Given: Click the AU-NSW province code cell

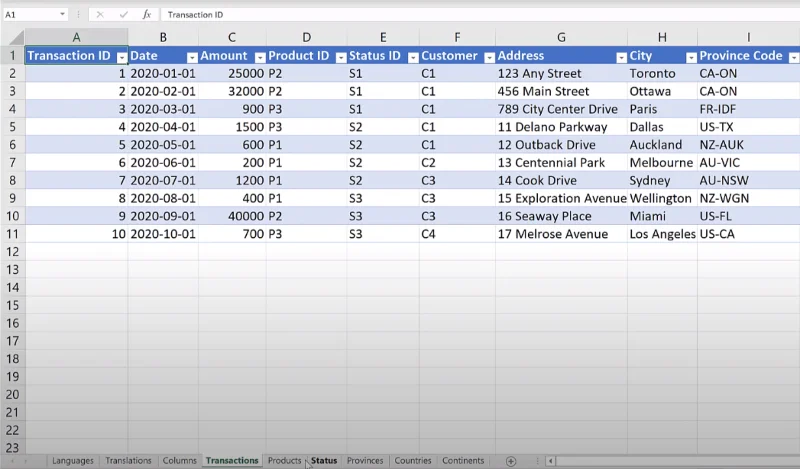Looking at the screenshot, I should [748, 181].
